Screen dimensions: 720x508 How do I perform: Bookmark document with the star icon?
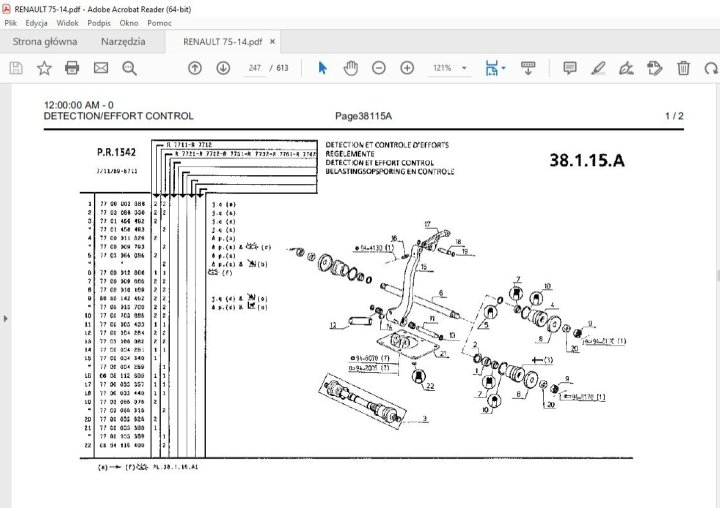point(44,68)
